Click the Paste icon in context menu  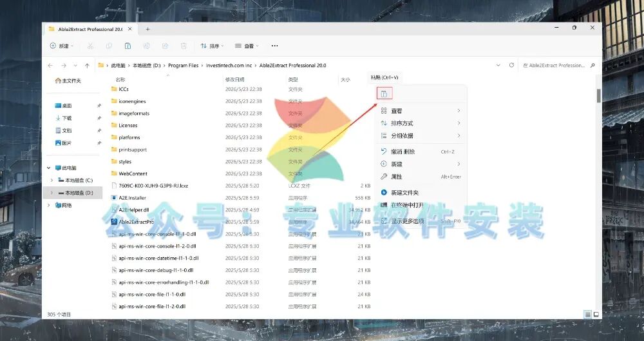(384, 93)
